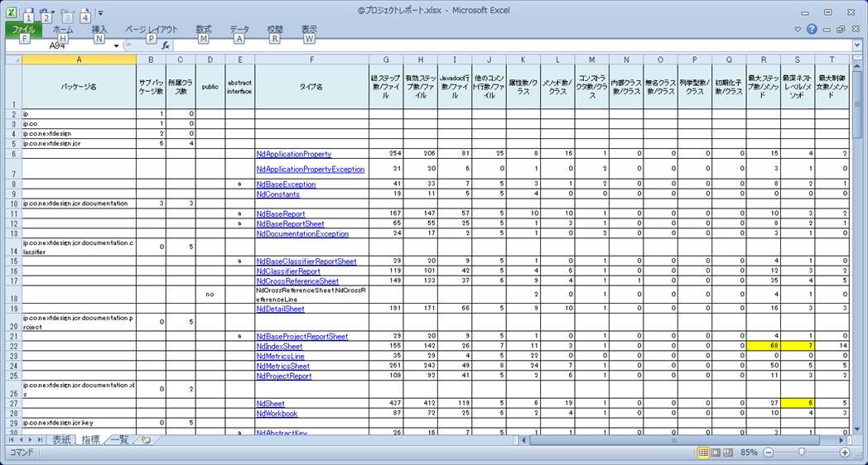
Task: Switch to the 挿入 ribbon tab
Action: [x=99, y=29]
